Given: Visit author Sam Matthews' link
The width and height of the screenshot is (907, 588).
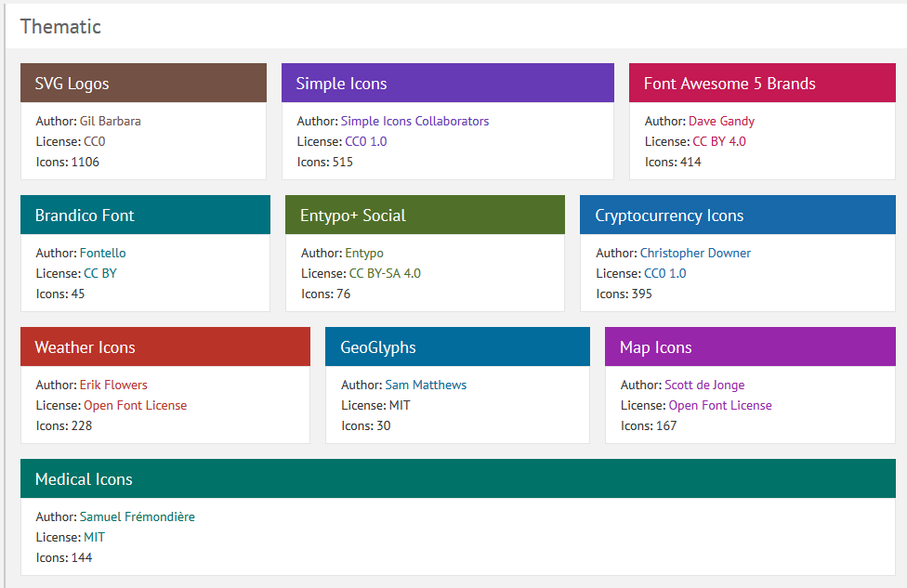Looking at the screenshot, I should click(x=426, y=385).
